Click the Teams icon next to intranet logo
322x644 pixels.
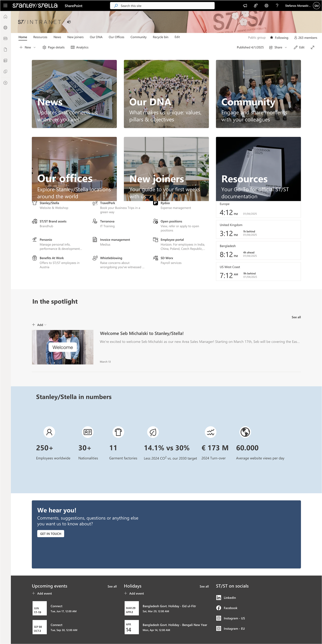point(69,22)
